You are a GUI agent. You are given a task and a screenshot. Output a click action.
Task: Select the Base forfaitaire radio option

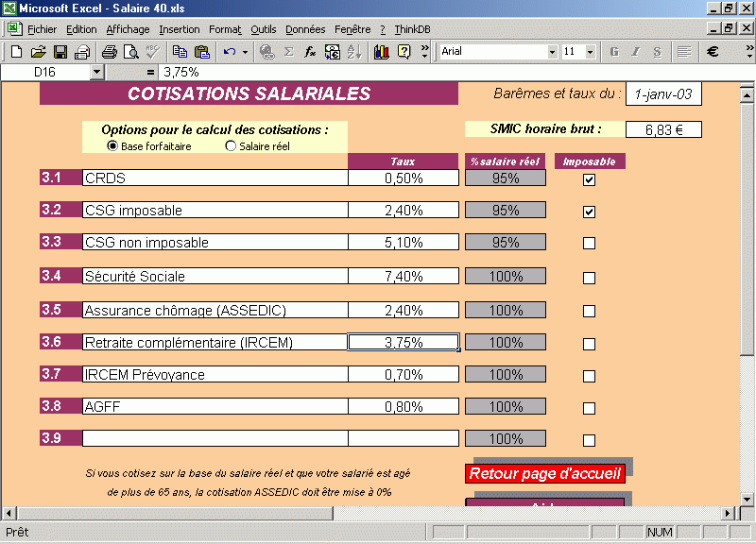click(112, 146)
